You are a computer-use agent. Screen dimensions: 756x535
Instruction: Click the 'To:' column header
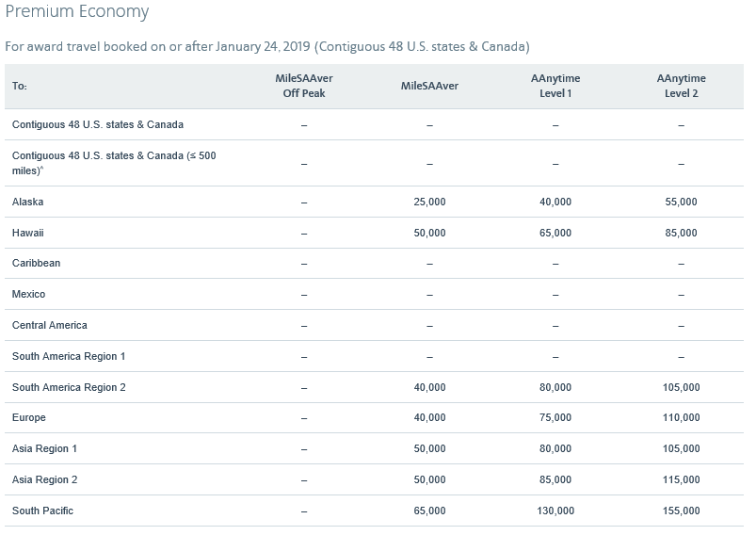click(x=19, y=86)
